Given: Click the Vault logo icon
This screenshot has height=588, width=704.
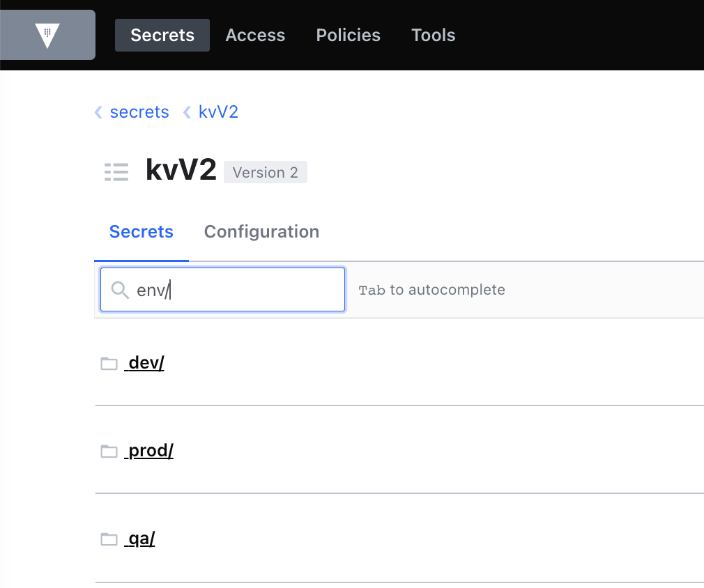Looking at the screenshot, I should 47,35.
